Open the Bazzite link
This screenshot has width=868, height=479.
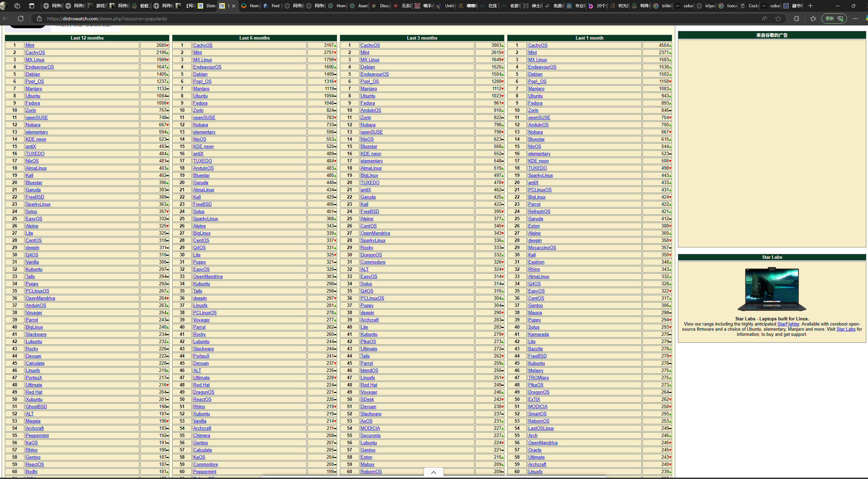(x=535, y=349)
